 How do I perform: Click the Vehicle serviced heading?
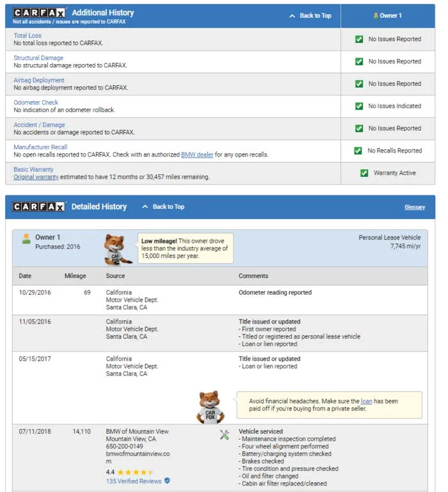[x=261, y=431]
